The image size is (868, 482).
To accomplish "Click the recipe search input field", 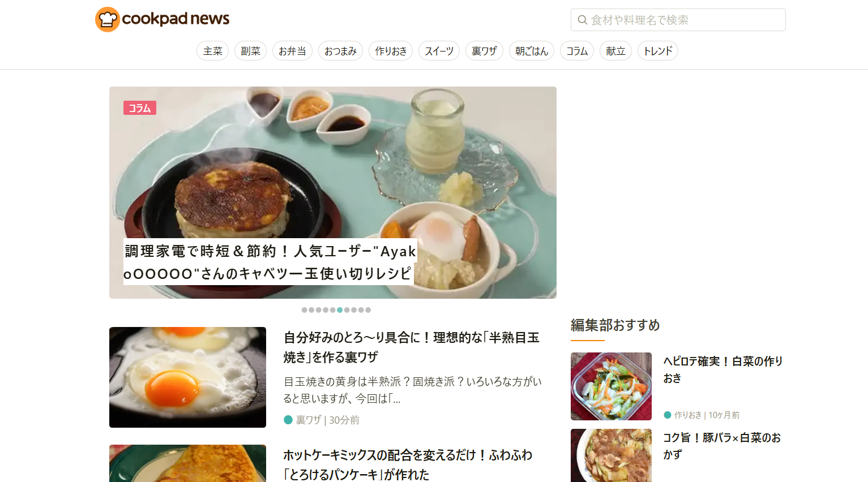I will [678, 20].
